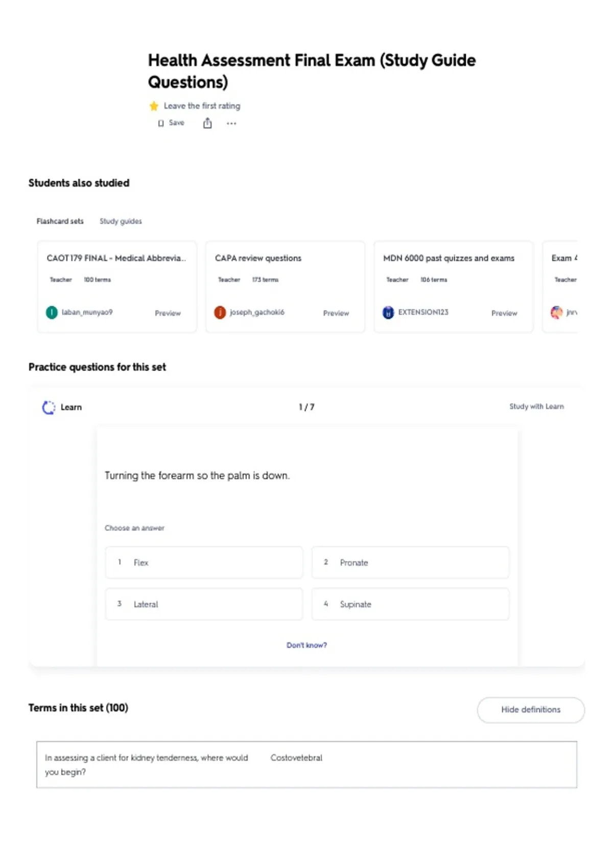Click EXTENSION123 avatar icon
The width and height of the screenshot is (613, 868).
(x=388, y=312)
